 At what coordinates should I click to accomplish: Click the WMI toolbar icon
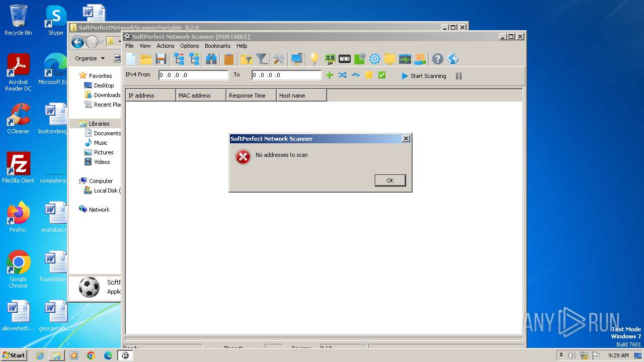[x=345, y=59]
